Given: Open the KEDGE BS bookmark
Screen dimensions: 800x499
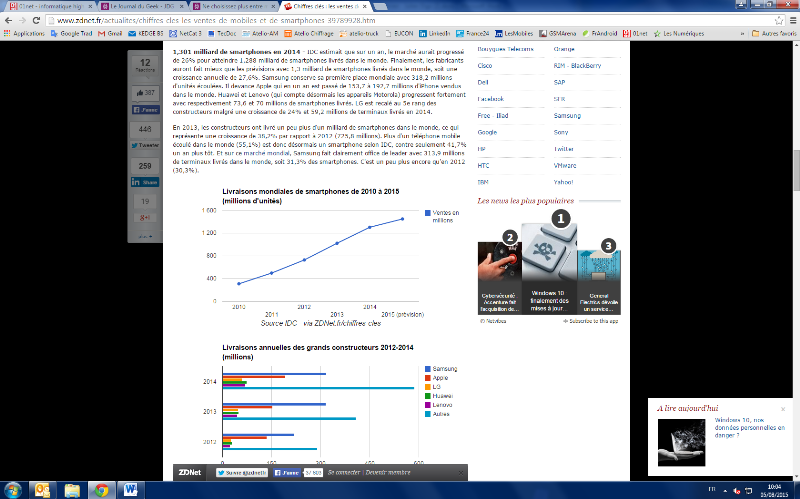Looking at the screenshot, I should point(146,33).
